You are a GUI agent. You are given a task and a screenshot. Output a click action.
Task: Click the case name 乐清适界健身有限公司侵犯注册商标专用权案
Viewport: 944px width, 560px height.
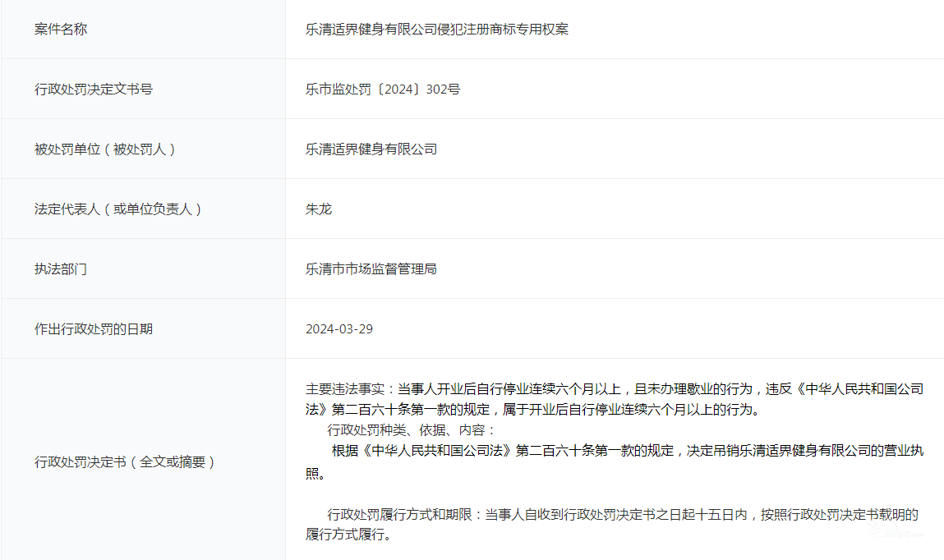[436, 29]
